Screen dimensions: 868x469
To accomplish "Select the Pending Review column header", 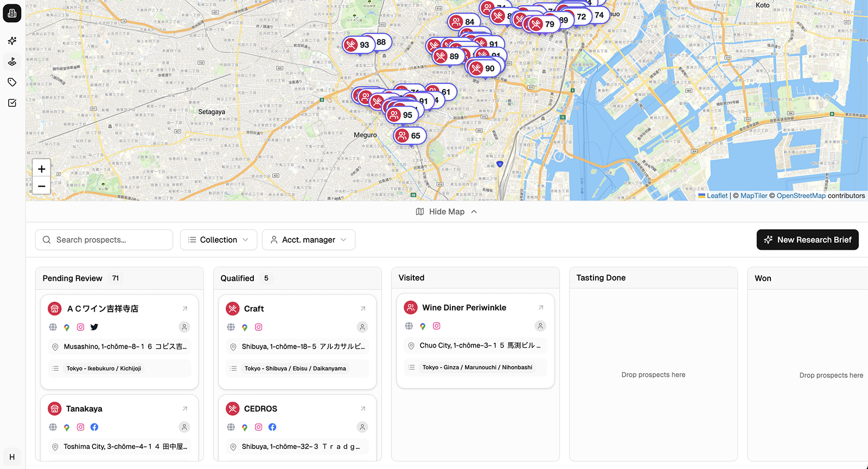I will [x=73, y=278].
